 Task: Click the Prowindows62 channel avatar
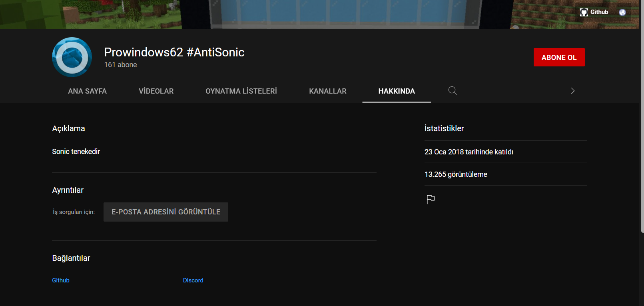[72, 57]
